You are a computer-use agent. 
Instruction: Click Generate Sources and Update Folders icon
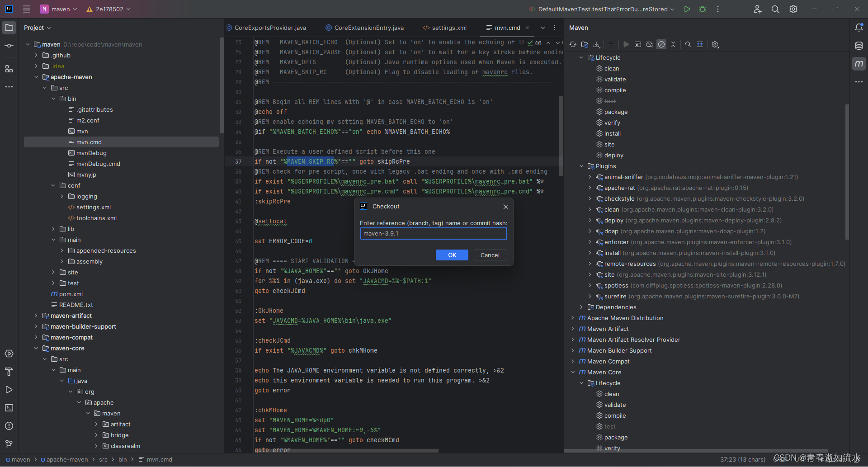(585, 44)
